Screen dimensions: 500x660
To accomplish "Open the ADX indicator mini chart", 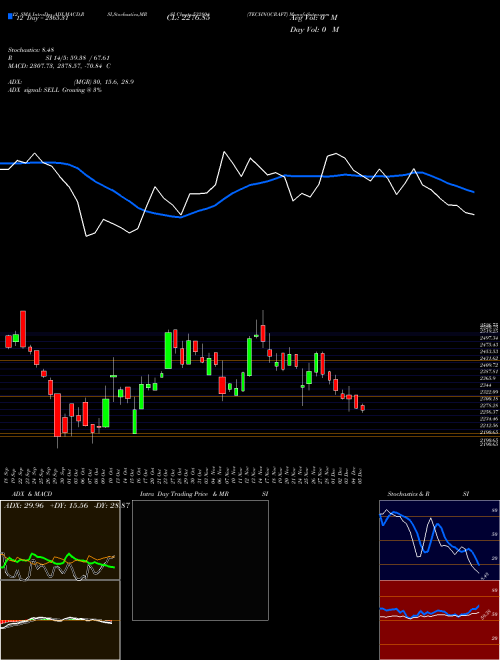I will pos(60,540).
